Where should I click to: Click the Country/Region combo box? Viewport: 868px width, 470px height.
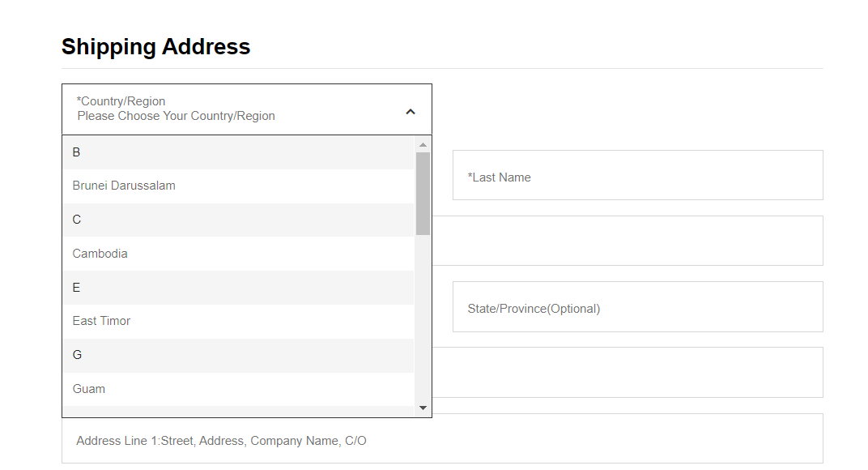pyautogui.click(x=235, y=109)
